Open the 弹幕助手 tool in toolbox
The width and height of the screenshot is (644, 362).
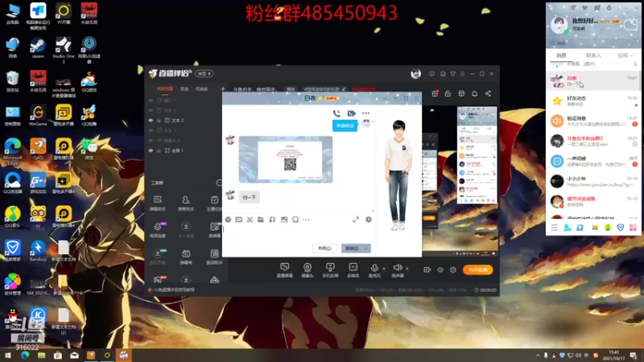pos(158,204)
